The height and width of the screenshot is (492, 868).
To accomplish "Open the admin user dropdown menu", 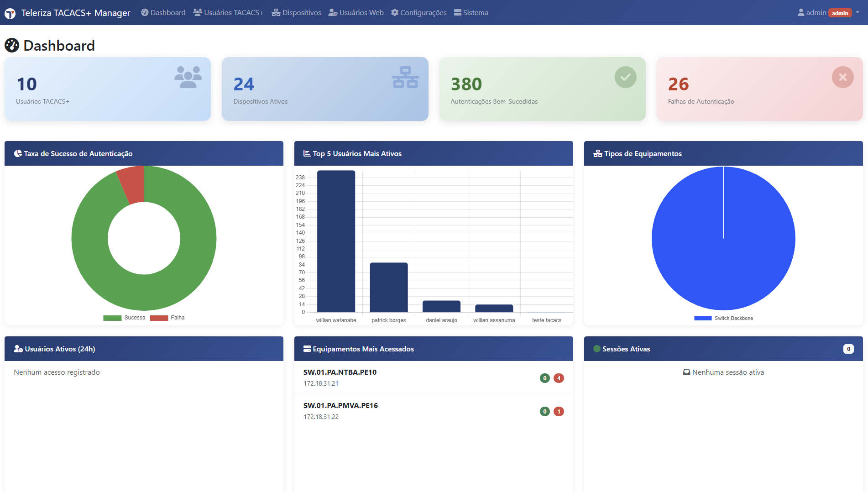I will pos(828,13).
